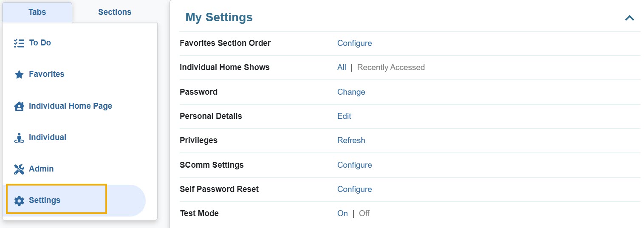Collapse the My Settings panel chevron
This screenshot has height=228, width=644.
tap(629, 18)
